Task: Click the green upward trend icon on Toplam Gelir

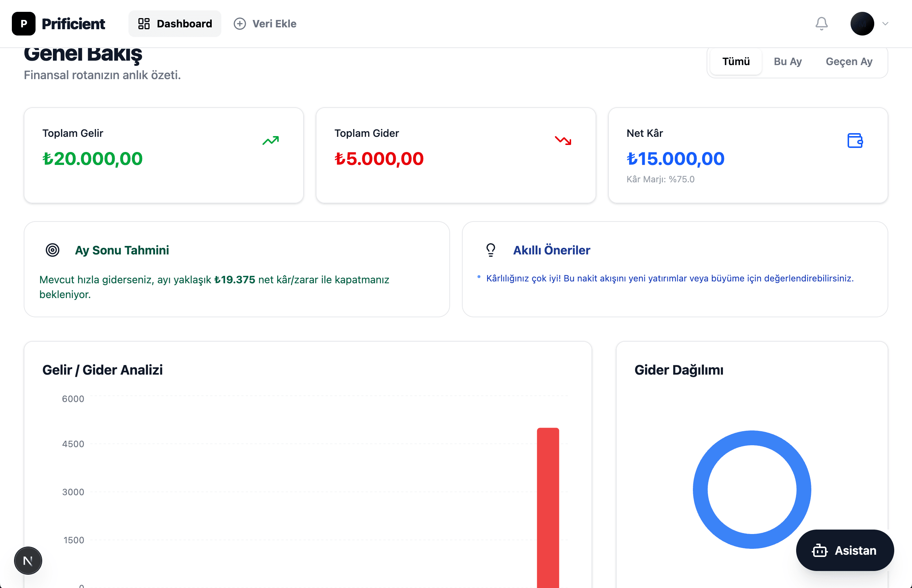Action: pos(271,141)
